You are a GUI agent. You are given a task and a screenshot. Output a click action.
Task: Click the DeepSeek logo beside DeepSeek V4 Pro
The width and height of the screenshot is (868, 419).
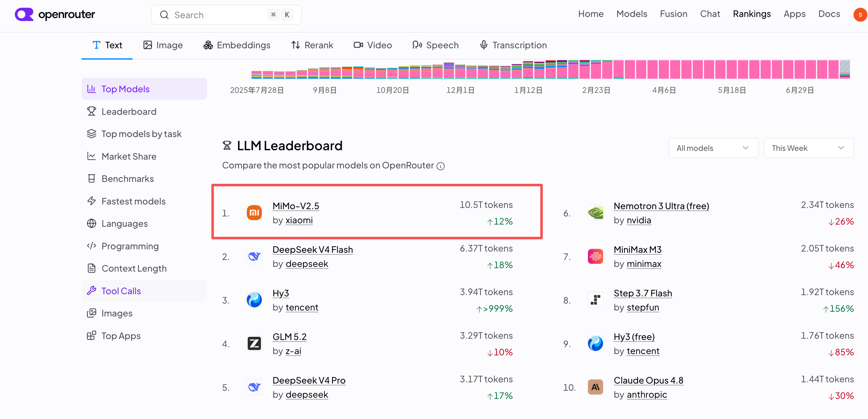coord(254,387)
